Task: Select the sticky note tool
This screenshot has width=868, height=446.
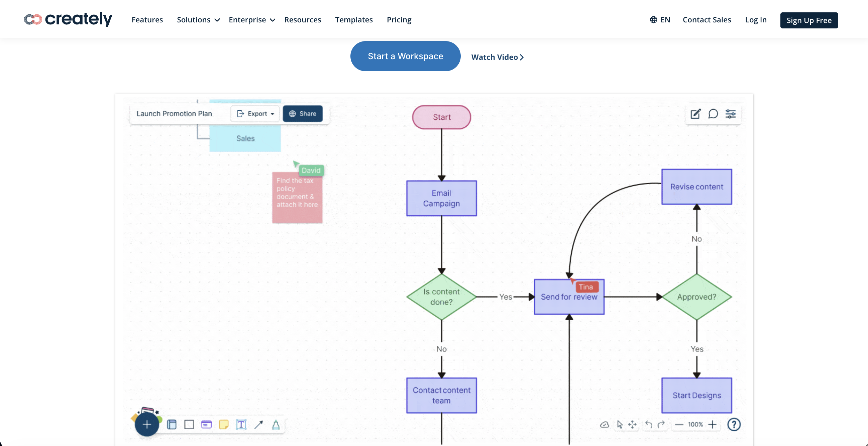Action: tap(224, 425)
